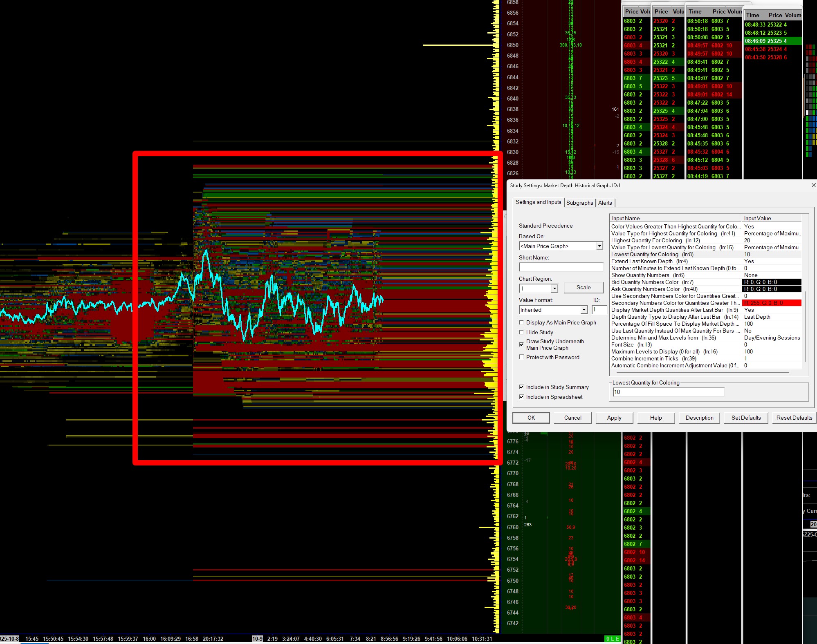817x644 pixels.
Task: Close the Study Settings dialog
Action: (813, 186)
